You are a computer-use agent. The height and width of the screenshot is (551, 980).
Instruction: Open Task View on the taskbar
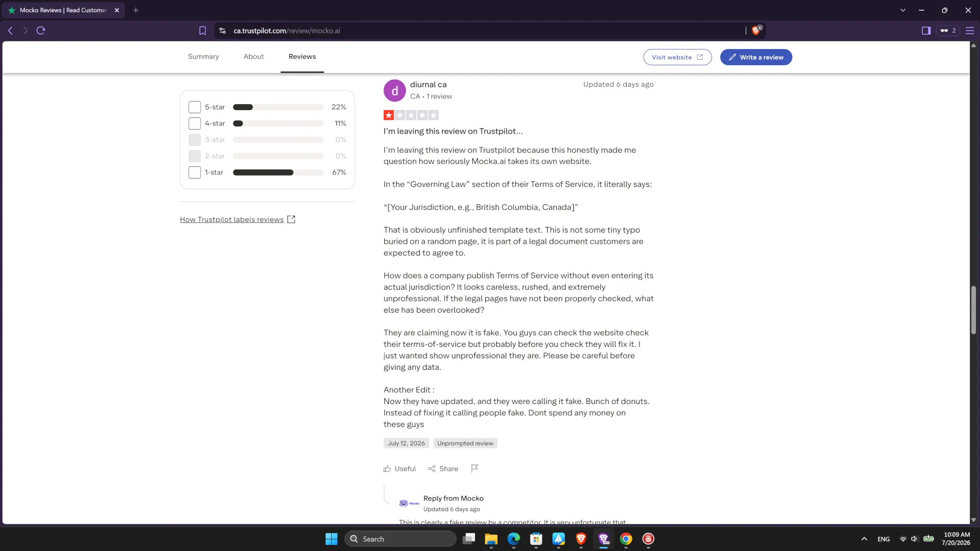tap(469, 539)
